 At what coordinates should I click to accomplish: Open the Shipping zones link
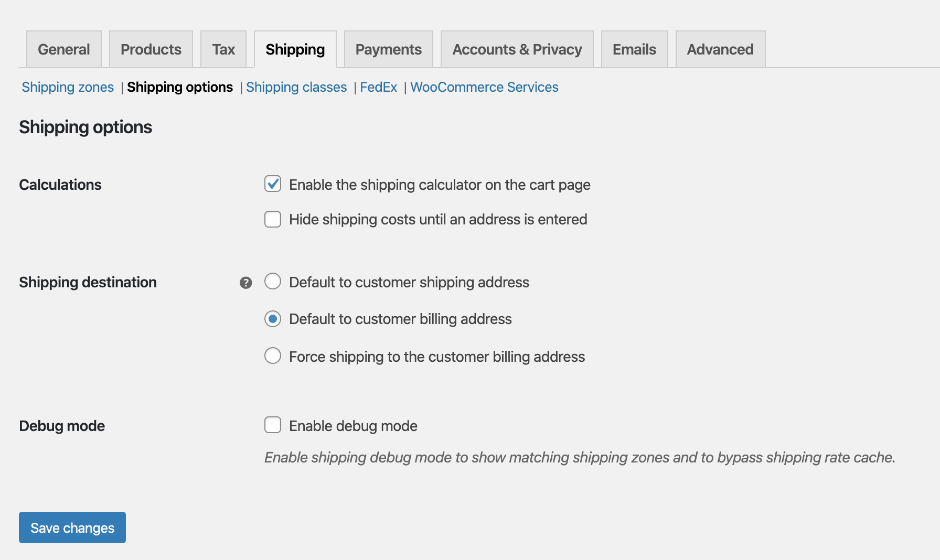pyautogui.click(x=68, y=87)
